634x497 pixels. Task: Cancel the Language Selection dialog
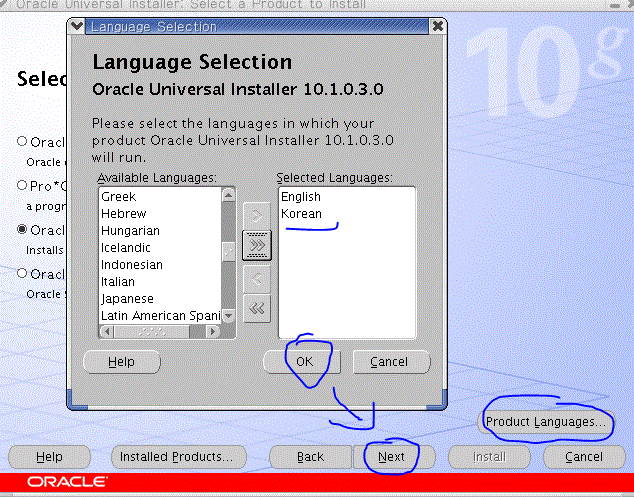[x=391, y=362]
